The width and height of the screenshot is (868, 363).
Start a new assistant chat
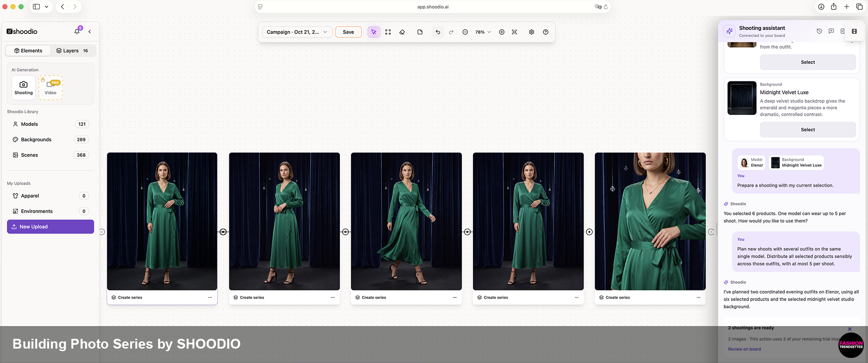tap(831, 31)
